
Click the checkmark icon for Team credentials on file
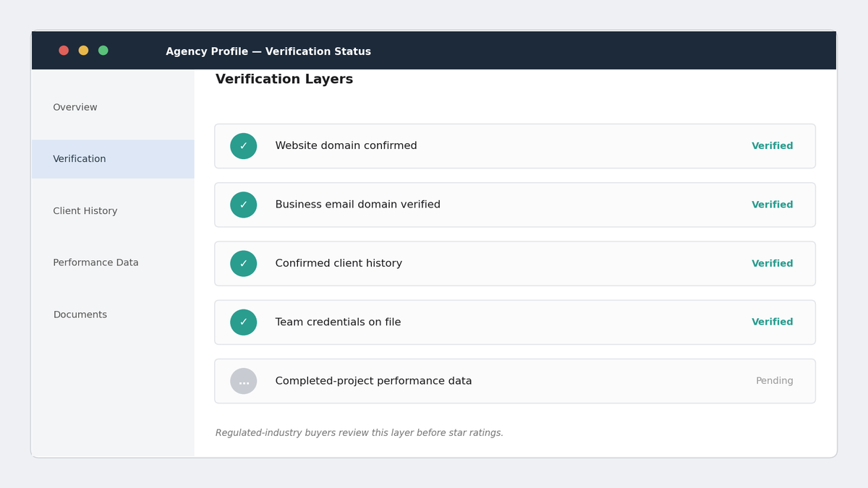(243, 322)
